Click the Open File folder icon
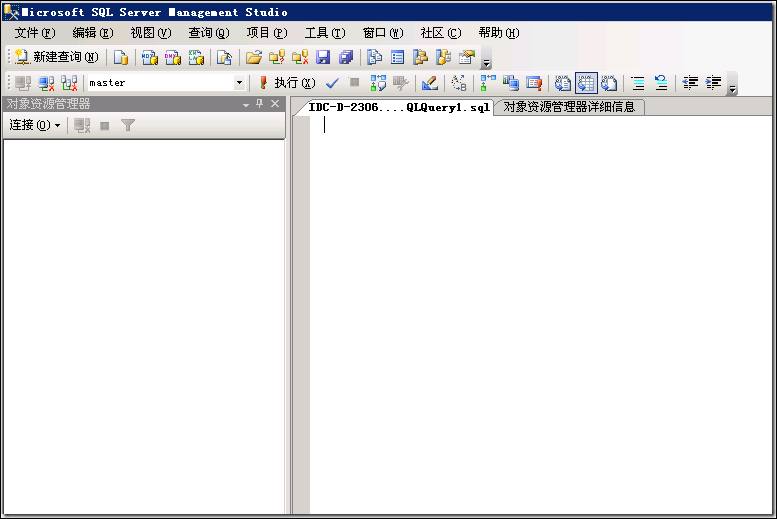Screen dimensions: 777x519 pyautogui.click(x=253, y=57)
